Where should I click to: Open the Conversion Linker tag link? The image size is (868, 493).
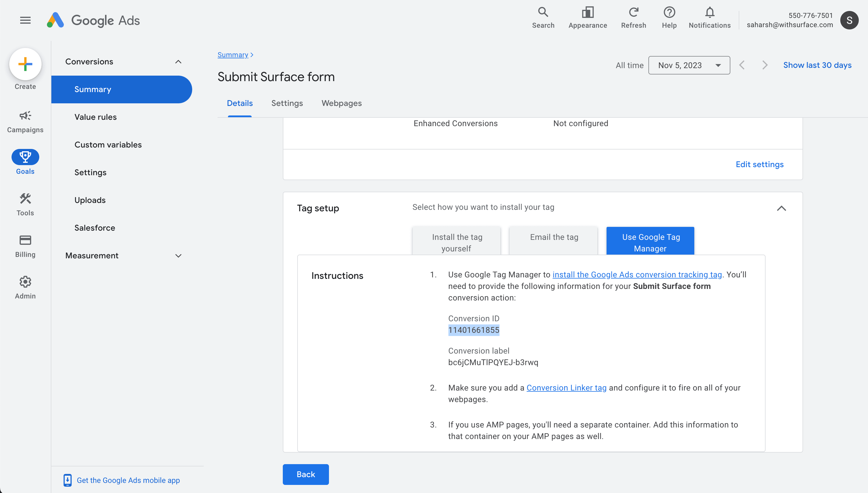[x=566, y=388]
